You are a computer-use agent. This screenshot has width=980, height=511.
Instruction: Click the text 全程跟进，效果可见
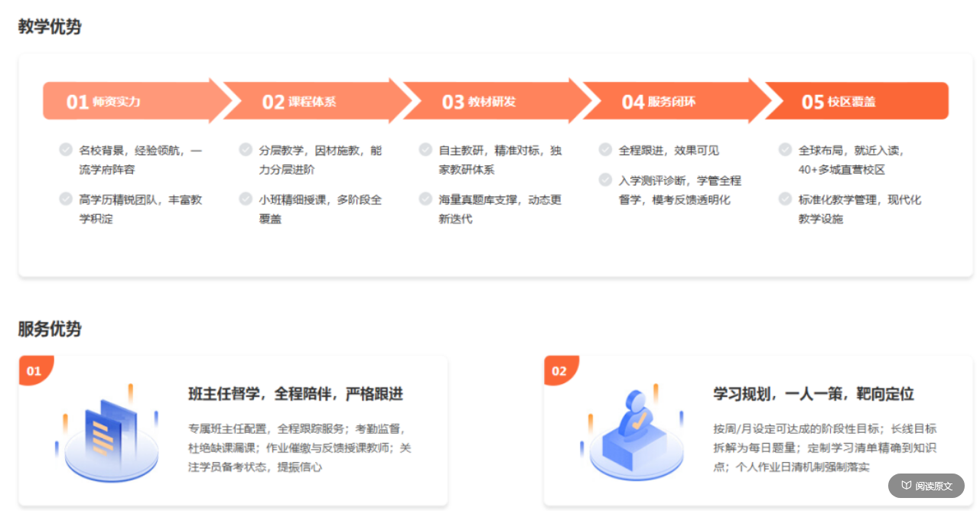click(x=669, y=150)
